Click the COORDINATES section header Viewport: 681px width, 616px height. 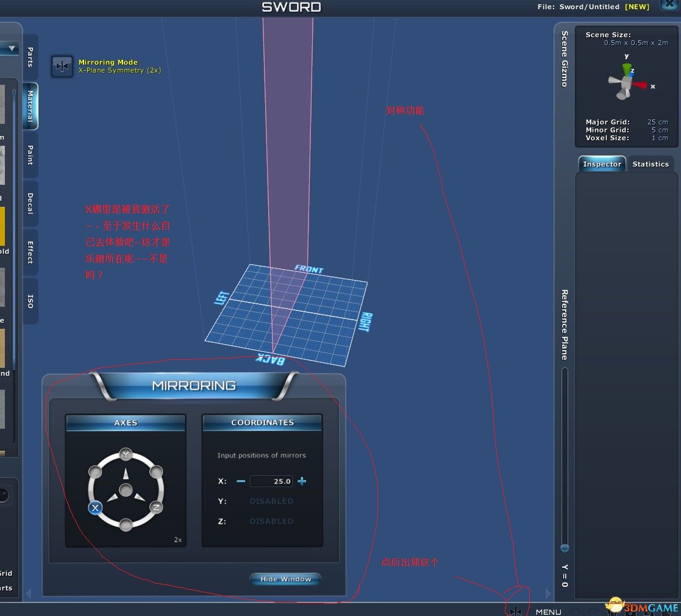tap(262, 422)
